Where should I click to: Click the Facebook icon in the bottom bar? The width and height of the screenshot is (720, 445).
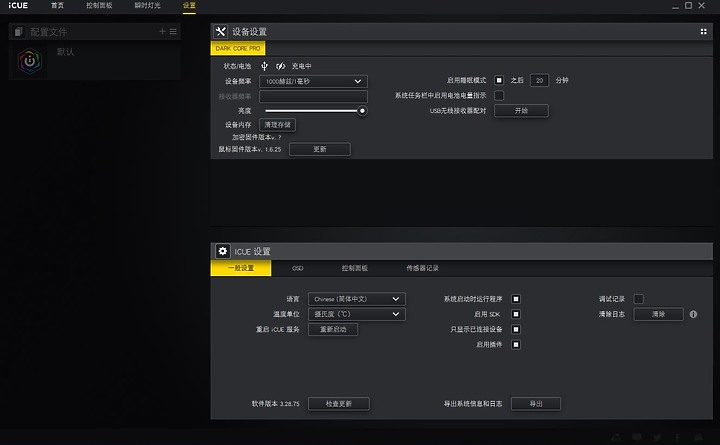tap(677, 437)
